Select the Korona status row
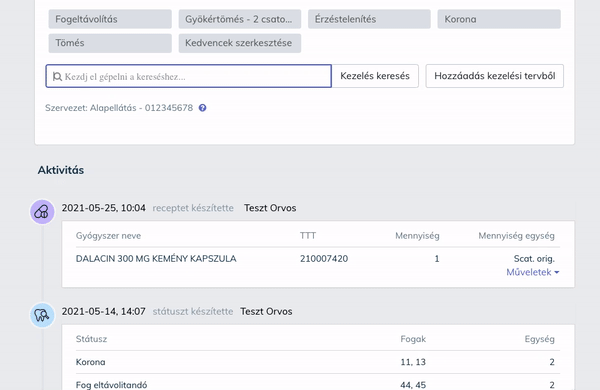This screenshot has width=600, height=390. (x=318, y=362)
